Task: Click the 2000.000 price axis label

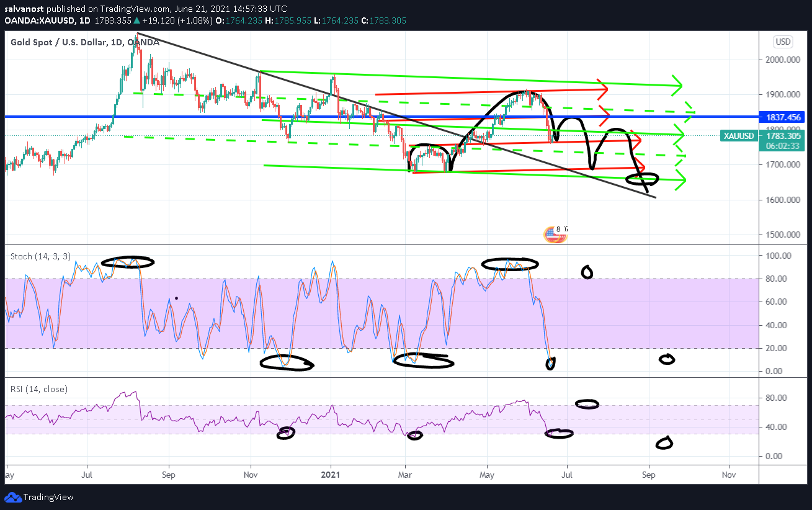Action: coord(783,60)
